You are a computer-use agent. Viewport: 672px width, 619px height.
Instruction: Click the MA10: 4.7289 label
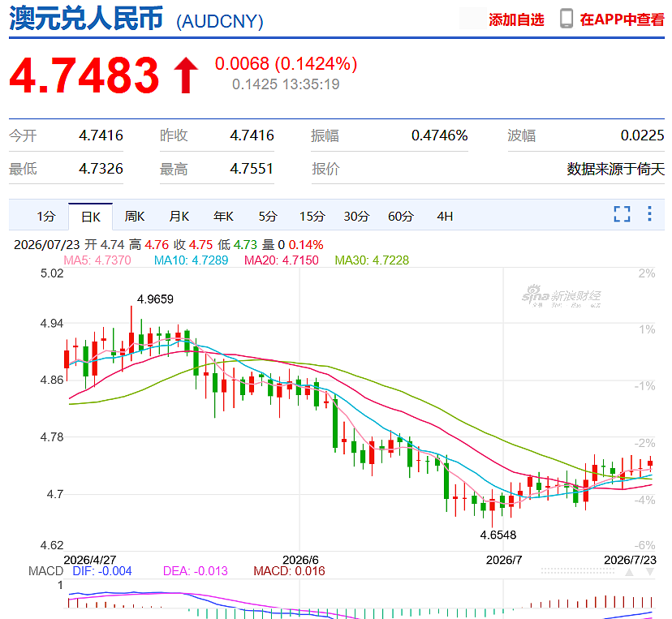tap(192, 260)
